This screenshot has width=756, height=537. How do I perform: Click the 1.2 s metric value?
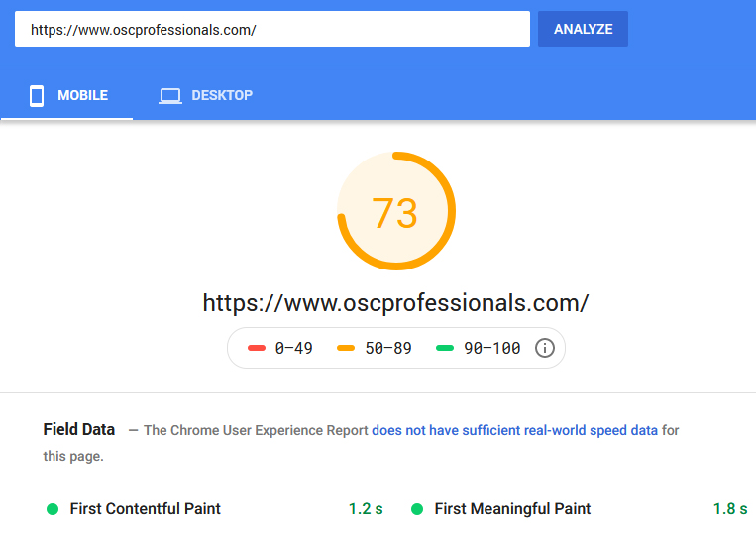pos(366,509)
